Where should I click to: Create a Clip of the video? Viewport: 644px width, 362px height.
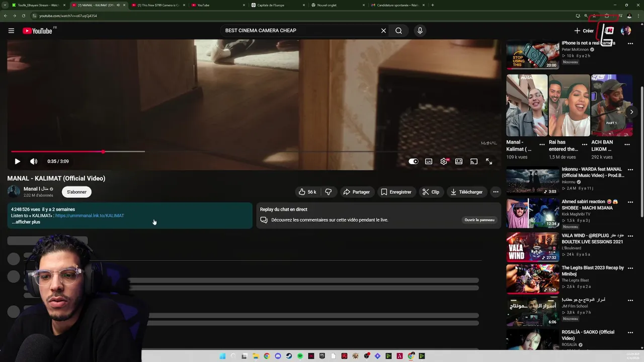[x=431, y=192]
